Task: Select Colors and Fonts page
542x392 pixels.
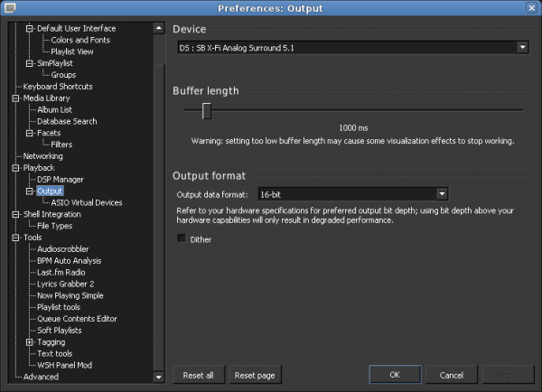Action: point(80,40)
